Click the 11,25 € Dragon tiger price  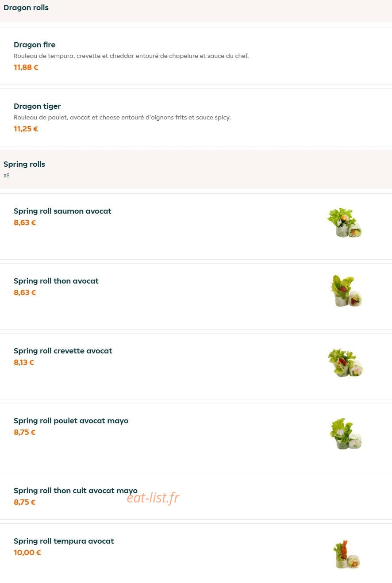point(26,129)
